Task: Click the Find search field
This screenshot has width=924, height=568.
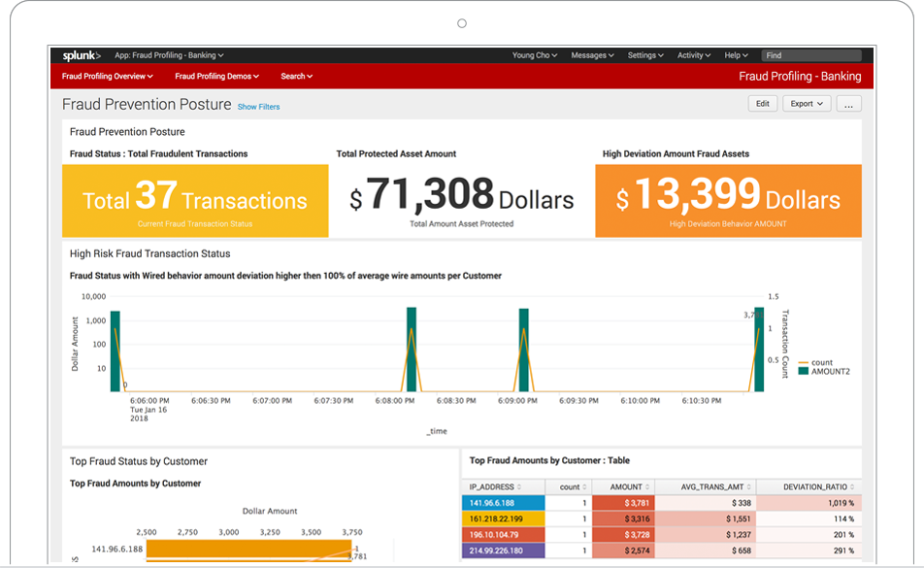Action: [x=813, y=54]
